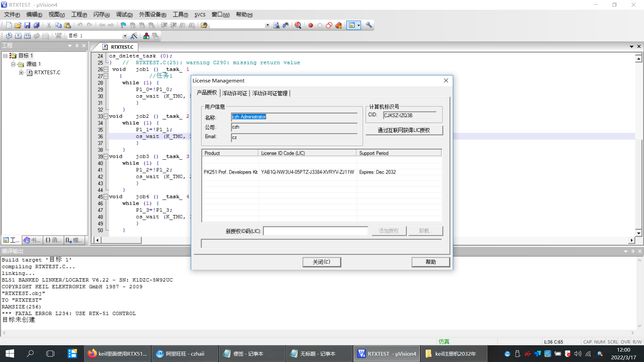Open the 文件(F) menu
Image resolution: width=644 pixels, height=362 pixels.
(x=12, y=14)
